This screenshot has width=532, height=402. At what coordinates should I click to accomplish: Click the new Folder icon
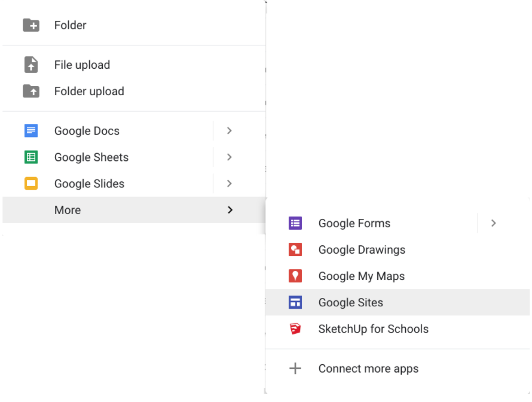pos(31,25)
